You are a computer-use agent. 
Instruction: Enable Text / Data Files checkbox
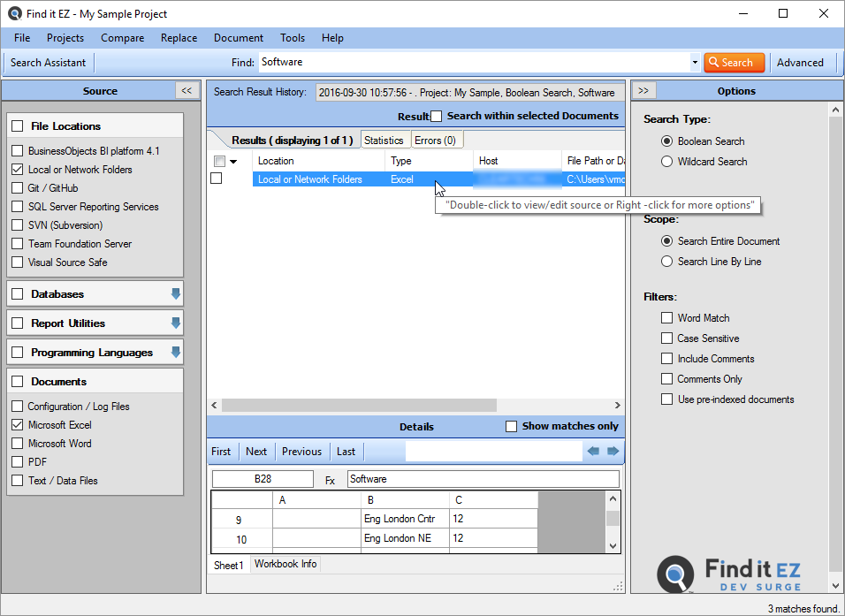(x=18, y=481)
